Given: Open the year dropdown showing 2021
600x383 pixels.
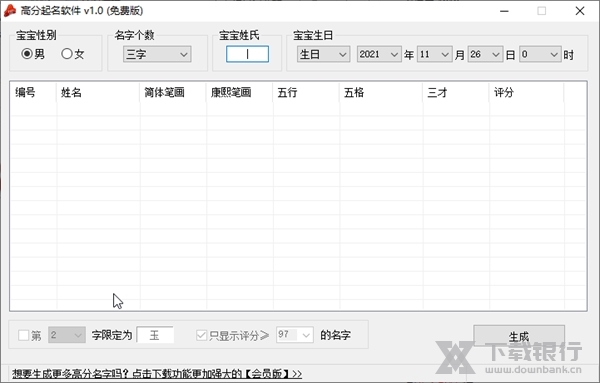Looking at the screenshot, I should click(378, 54).
